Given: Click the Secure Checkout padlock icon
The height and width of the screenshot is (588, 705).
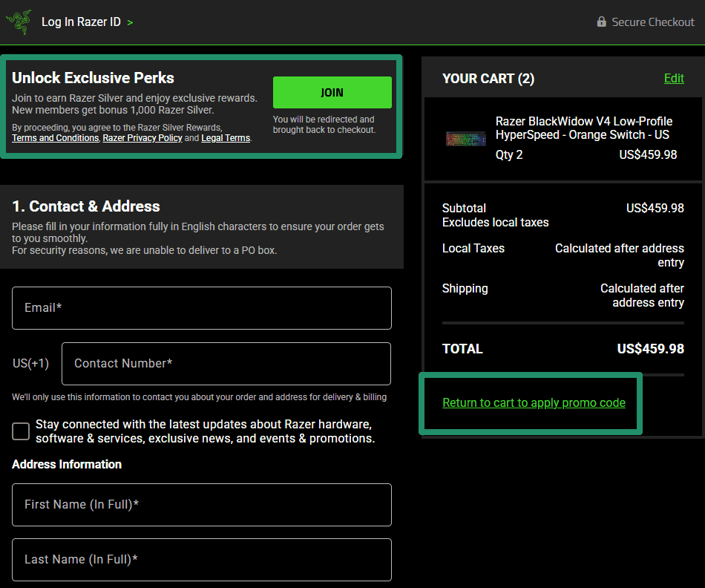Looking at the screenshot, I should pyautogui.click(x=601, y=21).
